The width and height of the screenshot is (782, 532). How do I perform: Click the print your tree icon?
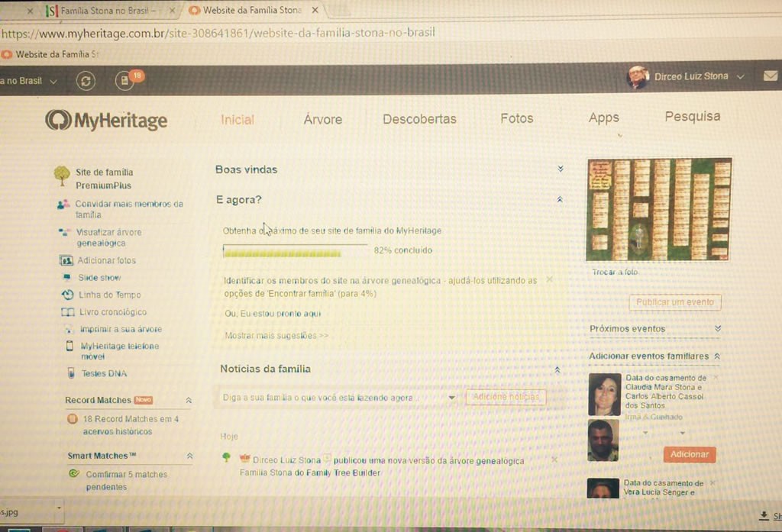click(x=68, y=330)
